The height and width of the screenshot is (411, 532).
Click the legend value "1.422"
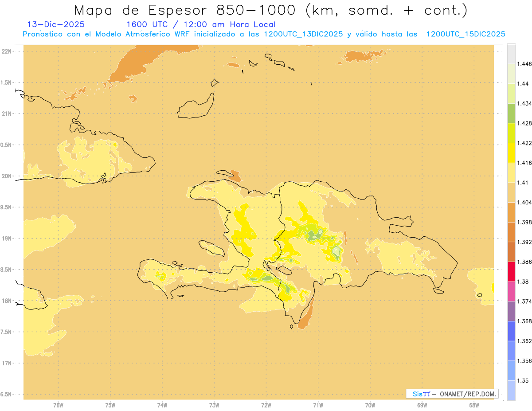tap(525, 143)
